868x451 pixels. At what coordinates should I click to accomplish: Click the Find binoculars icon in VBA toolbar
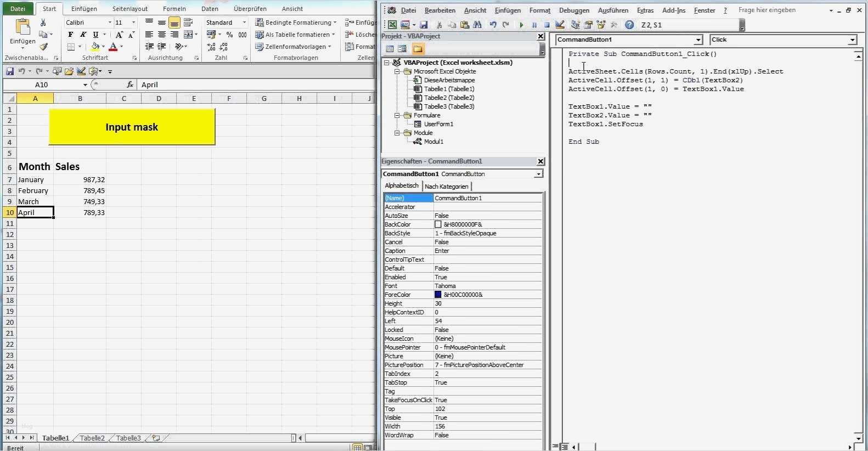477,25
